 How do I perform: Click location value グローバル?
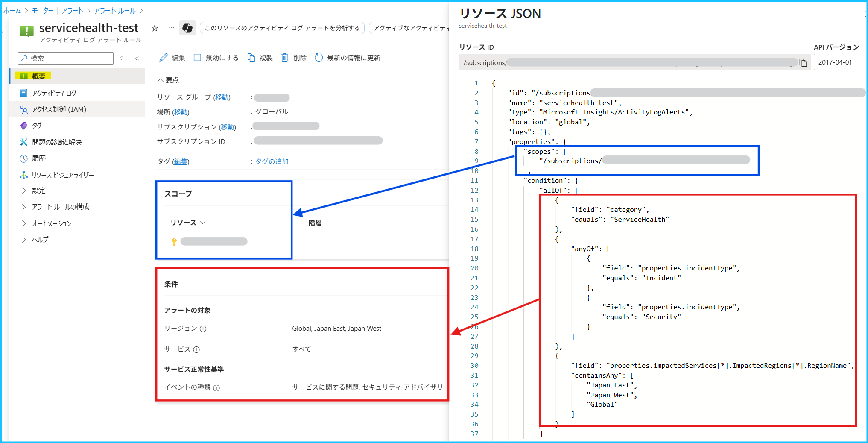pyautogui.click(x=272, y=112)
